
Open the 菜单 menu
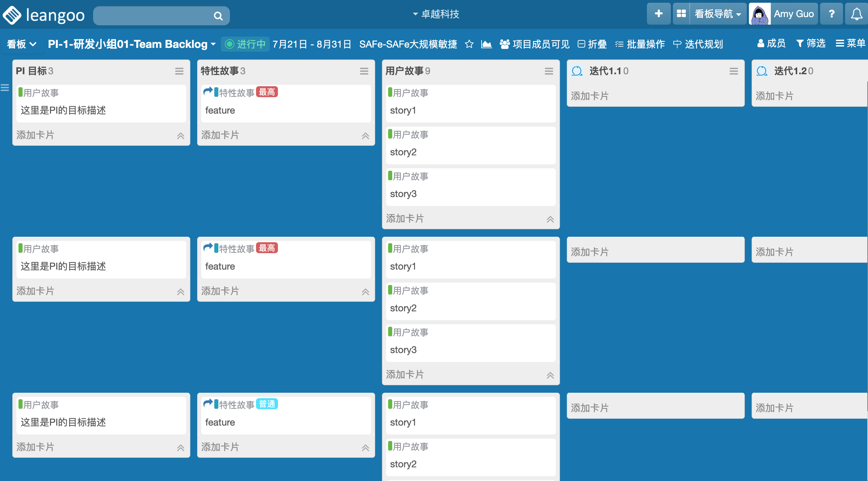(x=851, y=43)
